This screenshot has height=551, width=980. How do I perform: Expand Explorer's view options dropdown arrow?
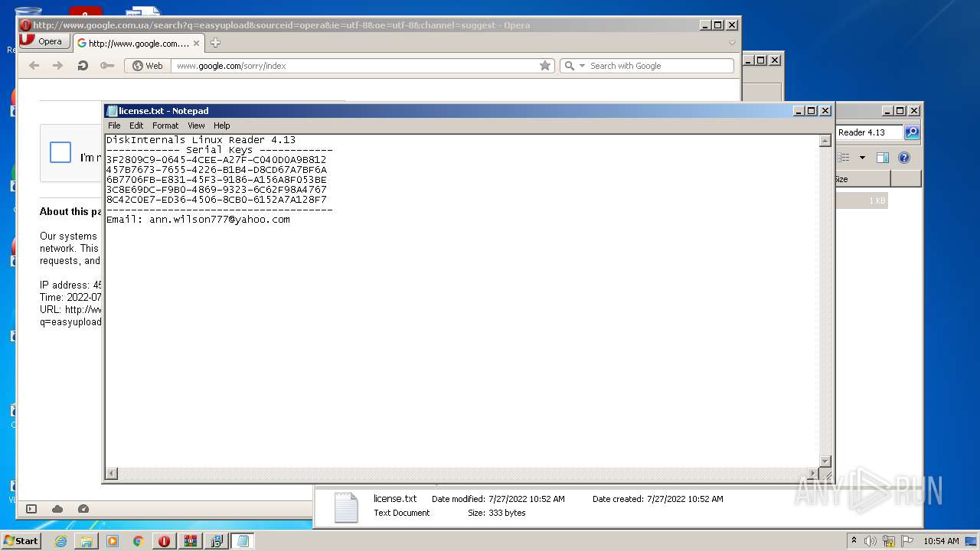coord(862,158)
